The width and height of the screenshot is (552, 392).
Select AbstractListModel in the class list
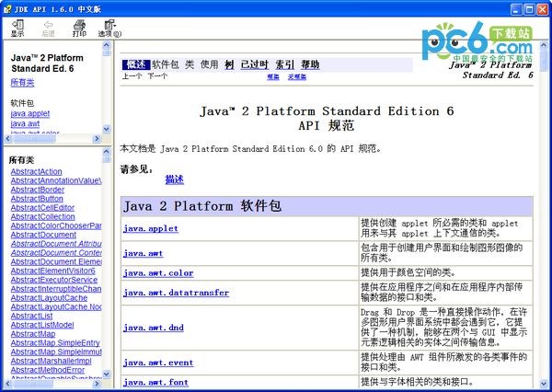click(41, 325)
